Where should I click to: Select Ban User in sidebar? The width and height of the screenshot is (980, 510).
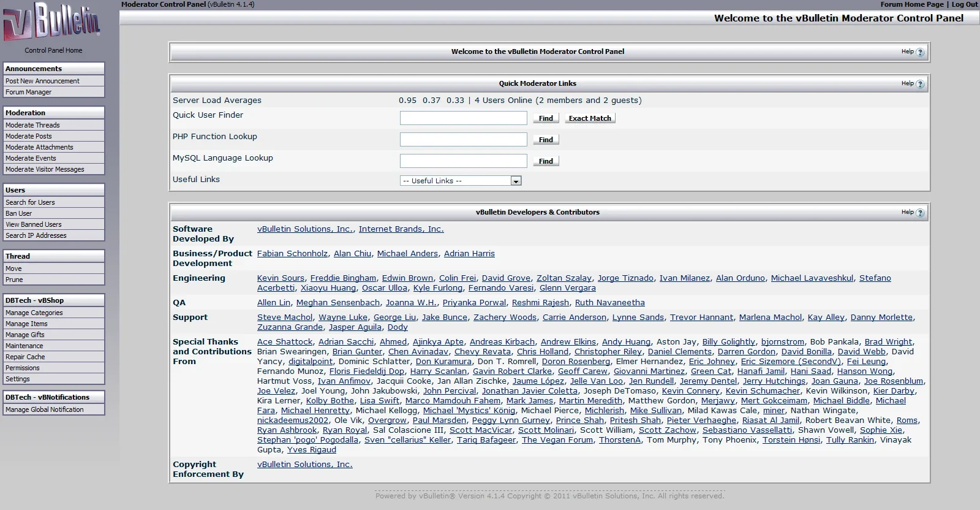coord(54,213)
